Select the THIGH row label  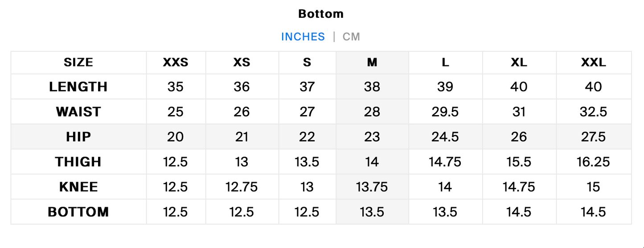click(78, 161)
